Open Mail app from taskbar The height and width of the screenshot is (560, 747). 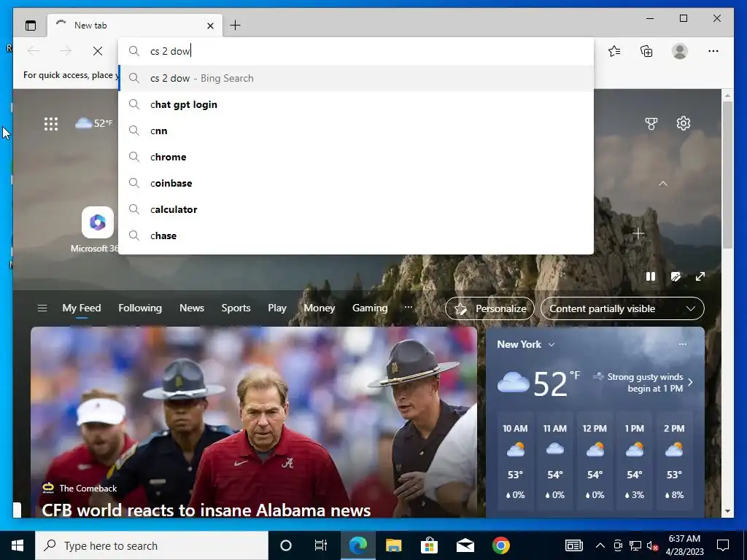click(x=465, y=545)
